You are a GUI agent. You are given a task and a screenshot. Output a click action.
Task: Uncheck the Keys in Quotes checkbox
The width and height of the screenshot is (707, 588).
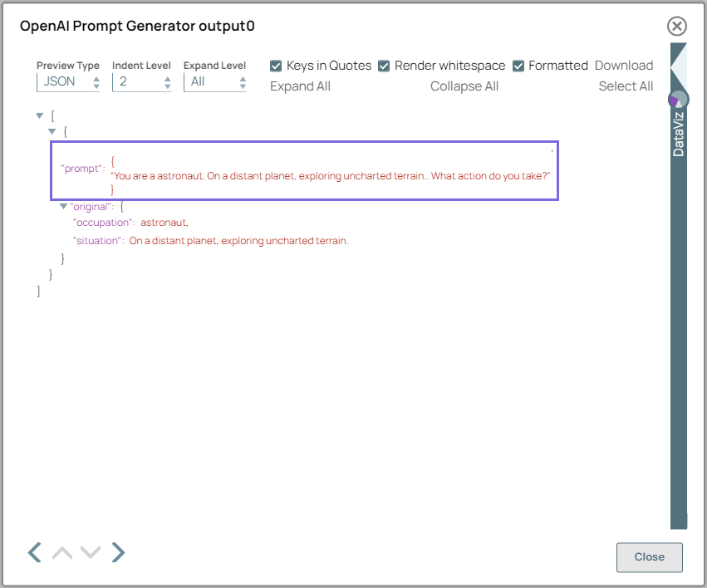click(x=275, y=66)
